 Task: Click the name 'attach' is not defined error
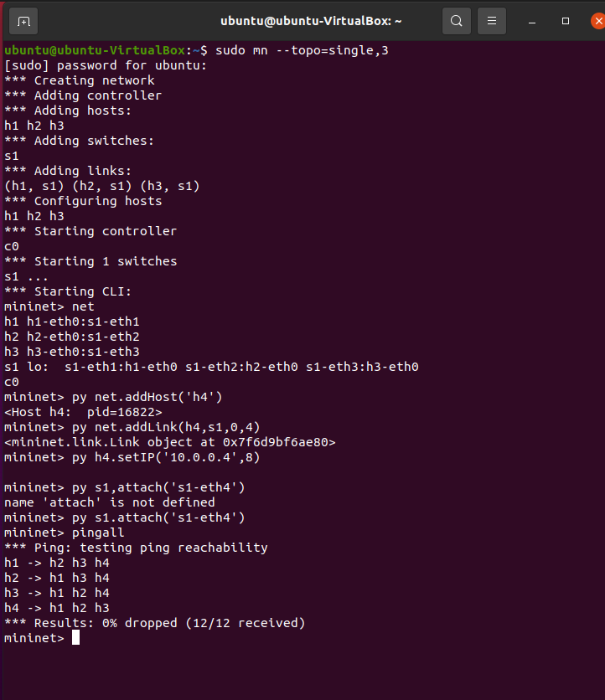coord(110,502)
